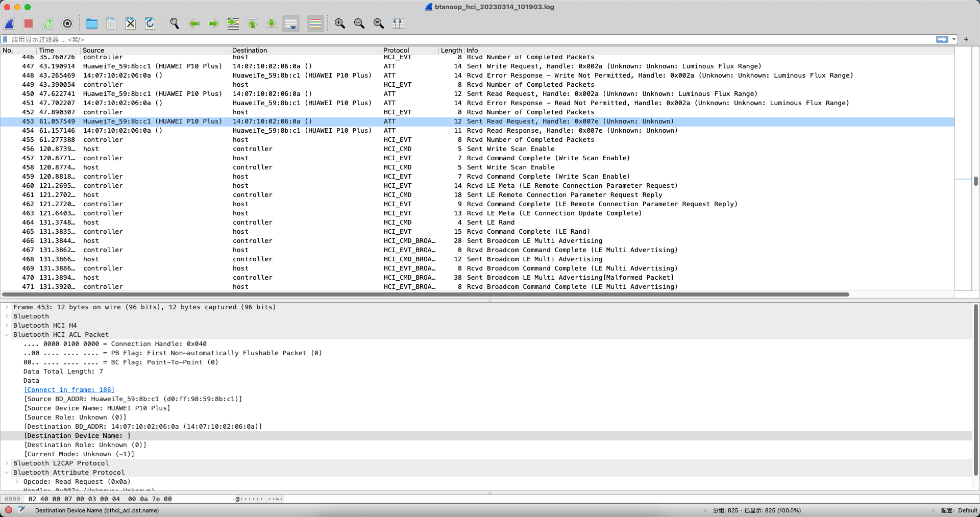Select Source Device Name: HUAWEI P10 Plus
980x517 pixels.
pyautogui.click(x=97, y=408)
